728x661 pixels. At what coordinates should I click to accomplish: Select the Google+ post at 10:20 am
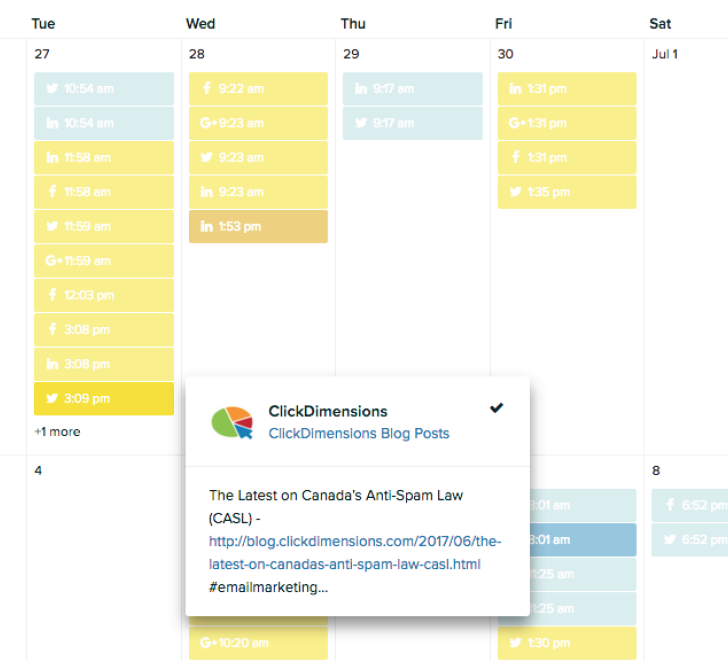pyautogui.click(x=258, y=643)
